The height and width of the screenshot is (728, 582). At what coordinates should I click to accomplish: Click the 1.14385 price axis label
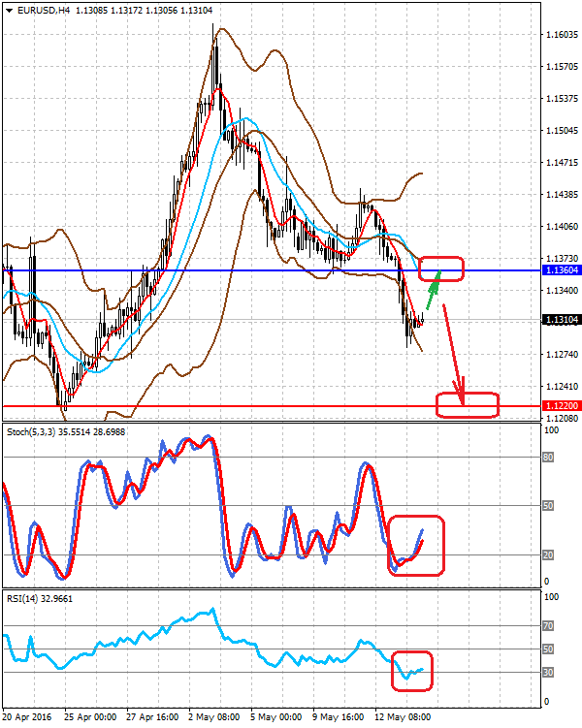pyautogui.click(x=562, y=195)
